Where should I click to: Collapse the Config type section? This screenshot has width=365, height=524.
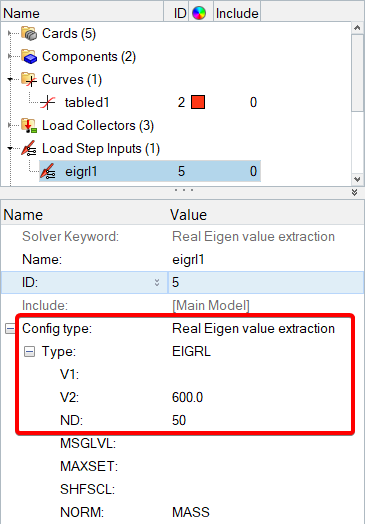[x=10, y=329]
